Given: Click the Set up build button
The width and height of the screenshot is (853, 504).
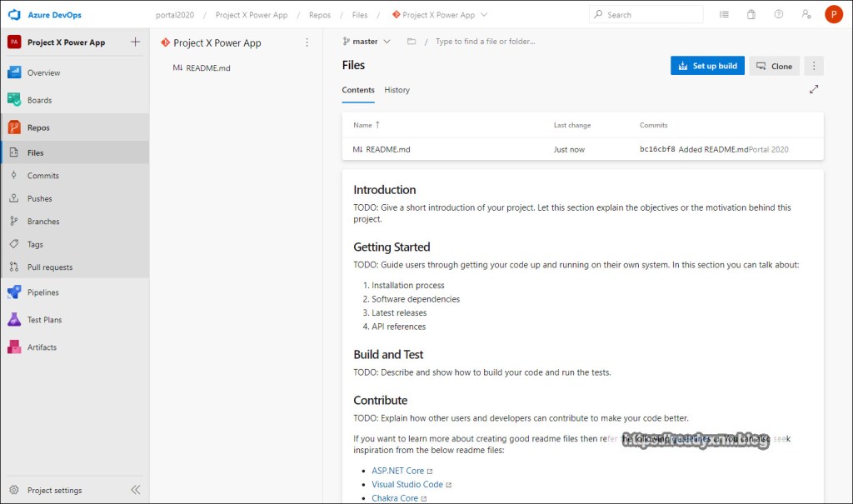Looking at the screenshot, I should (x=707, y=66).
